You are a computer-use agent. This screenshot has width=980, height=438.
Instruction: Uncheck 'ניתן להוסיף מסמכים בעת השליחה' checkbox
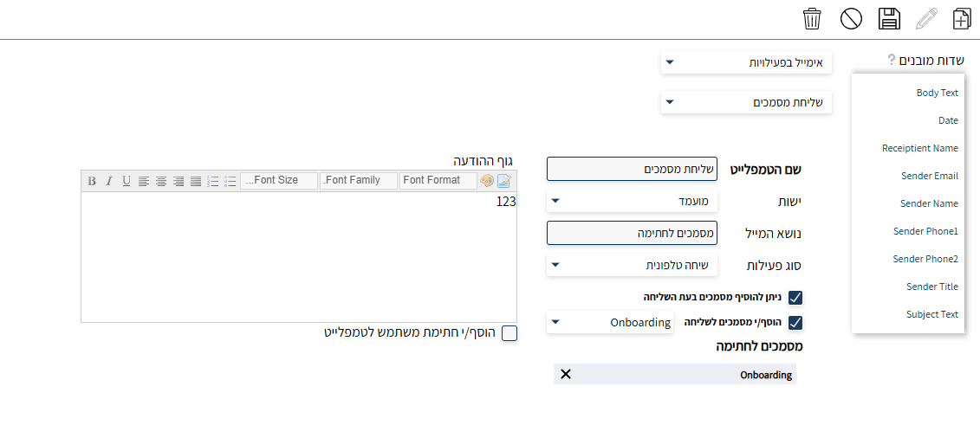(795, 298)
